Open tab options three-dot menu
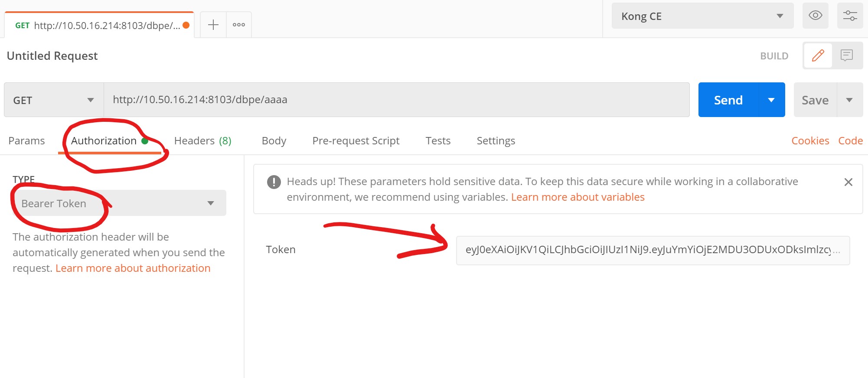Image resolution: width=868 pixels, height=378 pixels. point(239,25)
